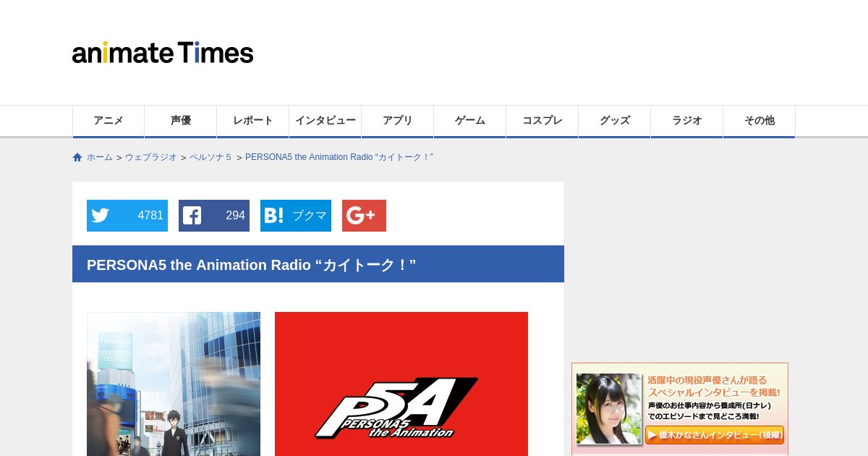Go to ホーム breadcrumb link
Viewport: 868px width, 456px height.
coord(100,157)
